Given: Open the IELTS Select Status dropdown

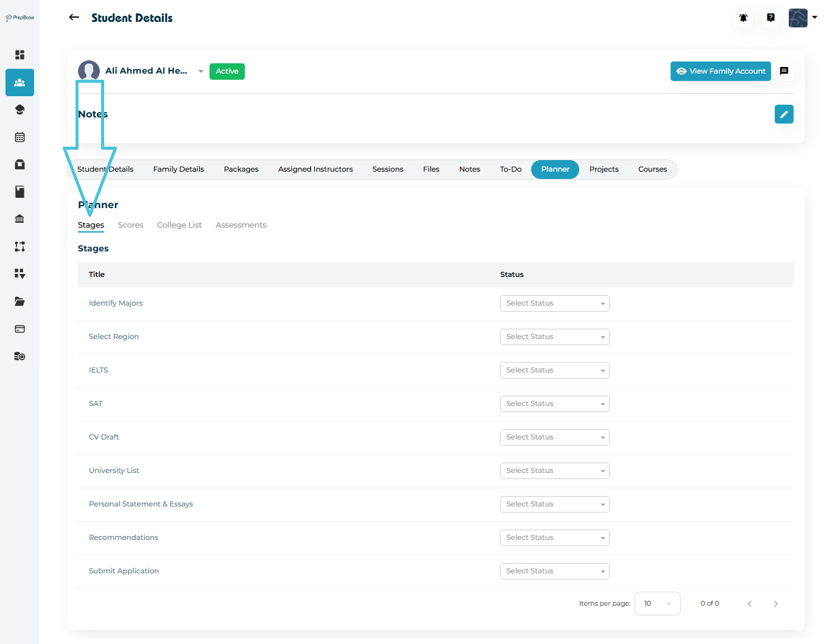Looking at the screenshot, I should pyautogui.click(x=554, y=370).
